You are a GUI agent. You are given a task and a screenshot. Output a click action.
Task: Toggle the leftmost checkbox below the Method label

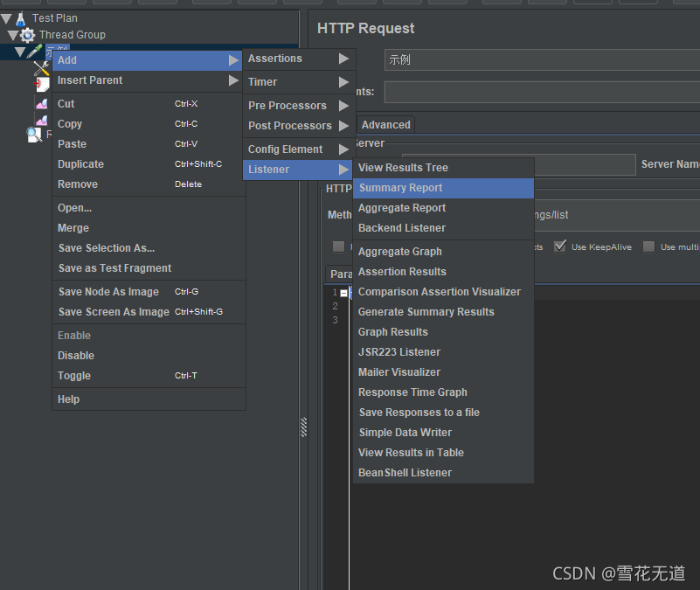tap(338, 246)
